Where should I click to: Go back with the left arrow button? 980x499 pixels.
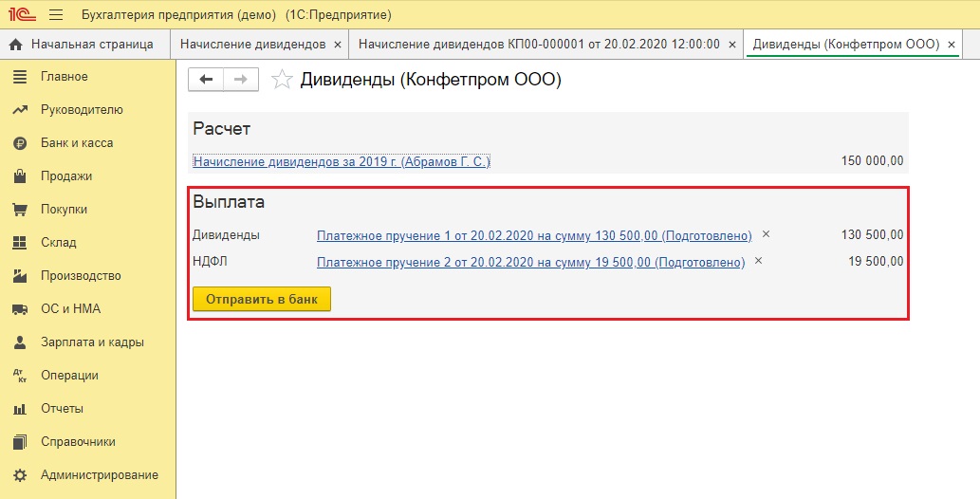[206, 80]
